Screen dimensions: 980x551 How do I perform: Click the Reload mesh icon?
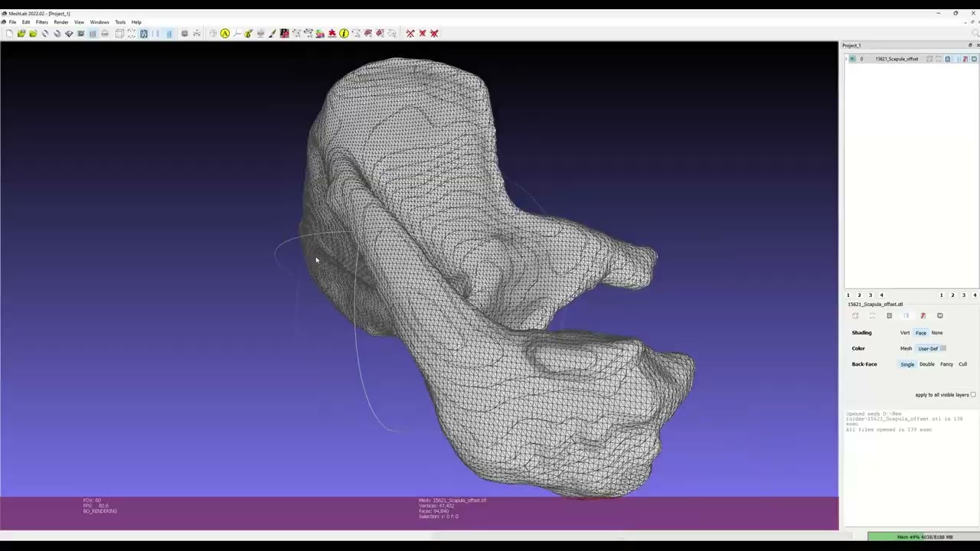[x=45, y=33]
